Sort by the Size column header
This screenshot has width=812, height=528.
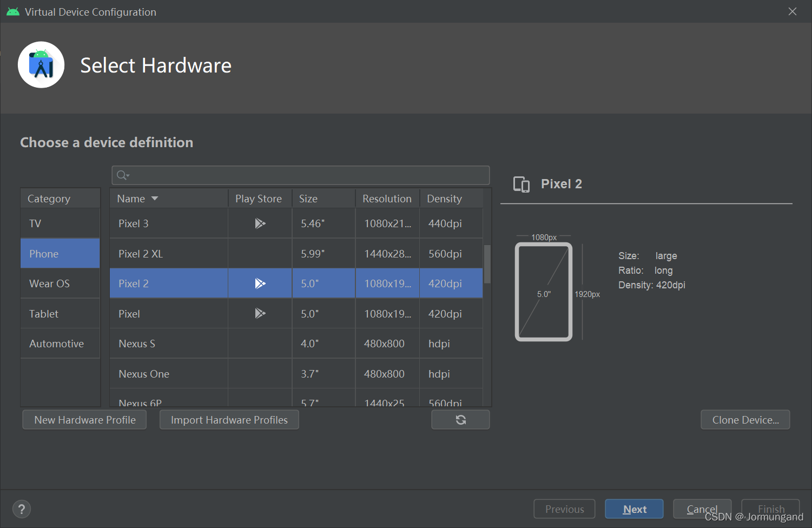[324, 199]
